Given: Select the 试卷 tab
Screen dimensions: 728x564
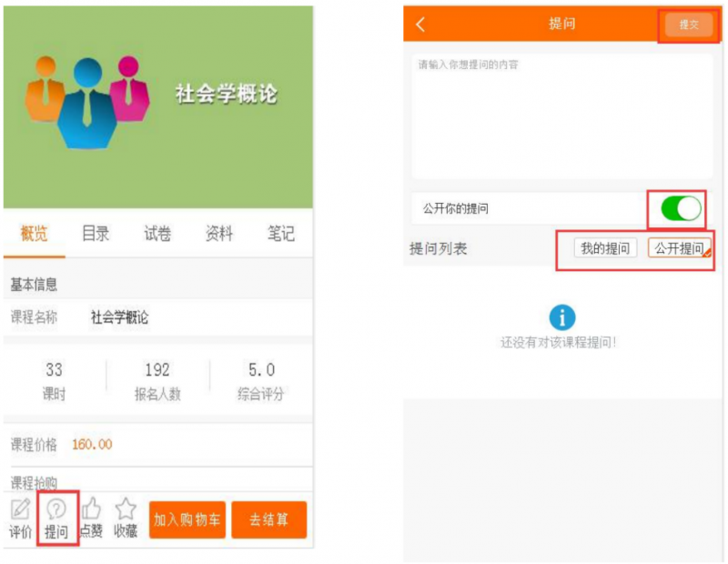Looking at the screenshot, I should click(157, 234).
